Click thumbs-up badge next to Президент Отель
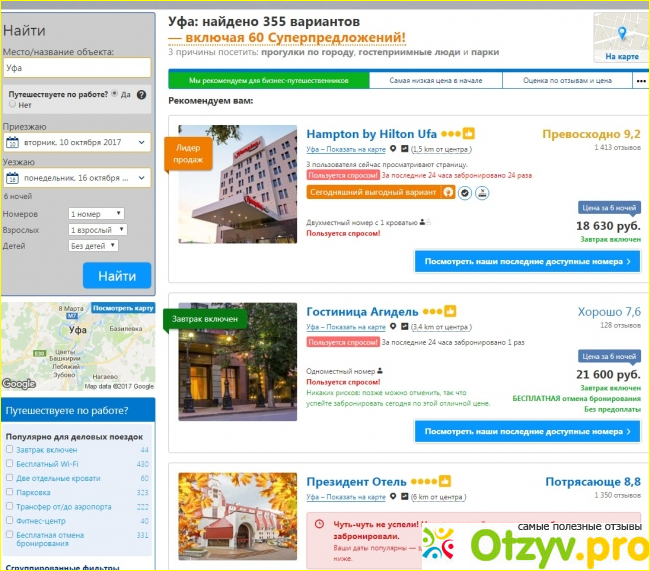This screenshot has height=571, width=650. 445,481
